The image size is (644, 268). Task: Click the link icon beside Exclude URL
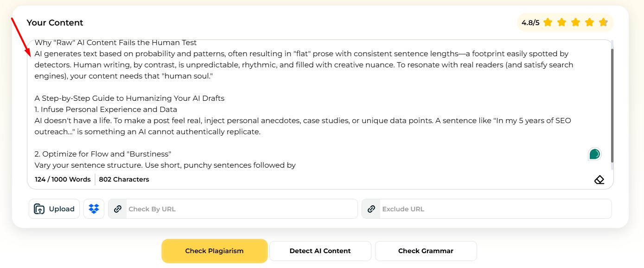click(371, 209)
